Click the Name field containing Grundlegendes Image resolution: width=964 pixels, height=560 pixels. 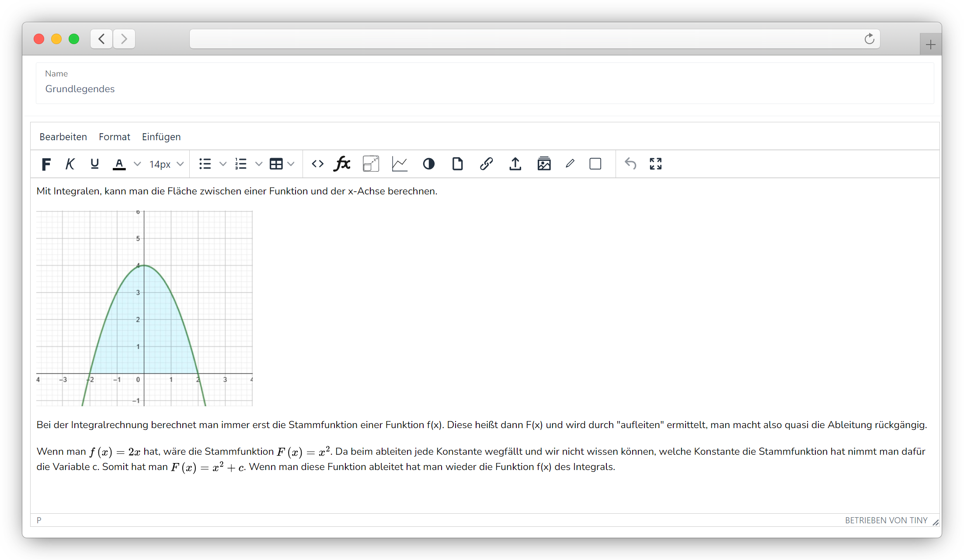(485, 83)
